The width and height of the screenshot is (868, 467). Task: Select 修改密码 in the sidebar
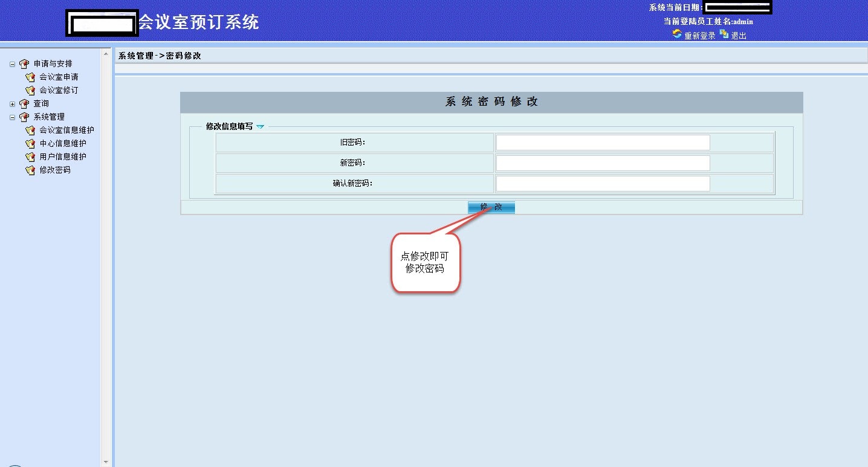[55, 170]
